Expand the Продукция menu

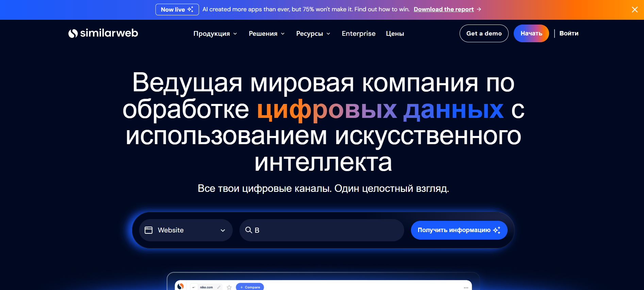[x=215, y=33]
